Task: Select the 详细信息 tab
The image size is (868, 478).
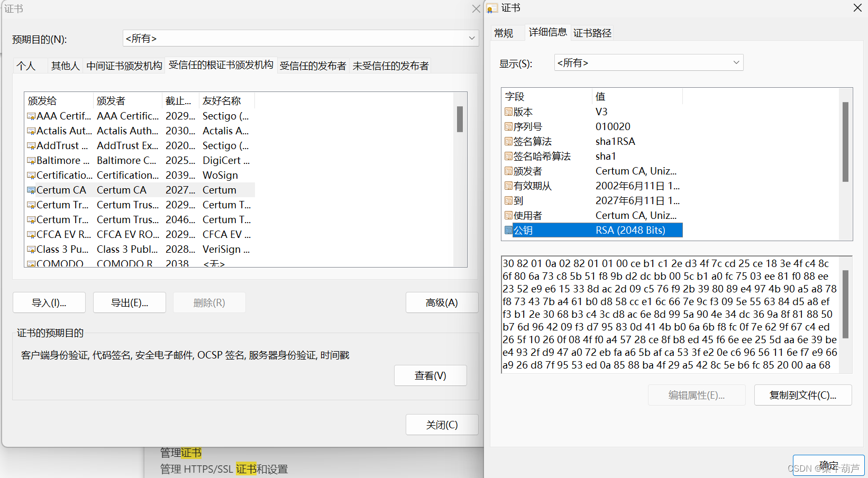Action: tap(547, 32)
